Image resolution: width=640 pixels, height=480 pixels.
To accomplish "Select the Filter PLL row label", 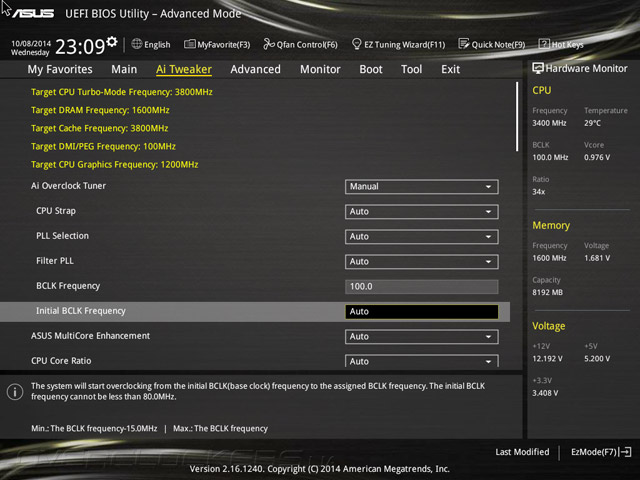I will click(x=55, y=261).
